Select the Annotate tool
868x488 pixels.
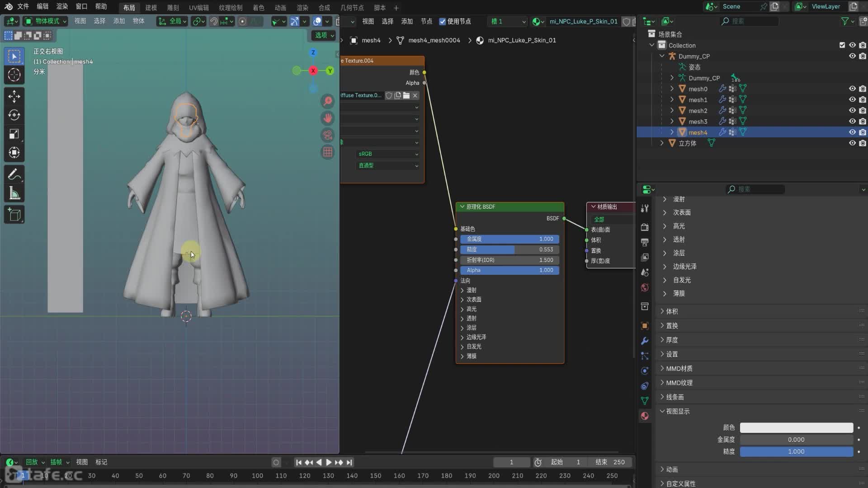pos(14,174)
